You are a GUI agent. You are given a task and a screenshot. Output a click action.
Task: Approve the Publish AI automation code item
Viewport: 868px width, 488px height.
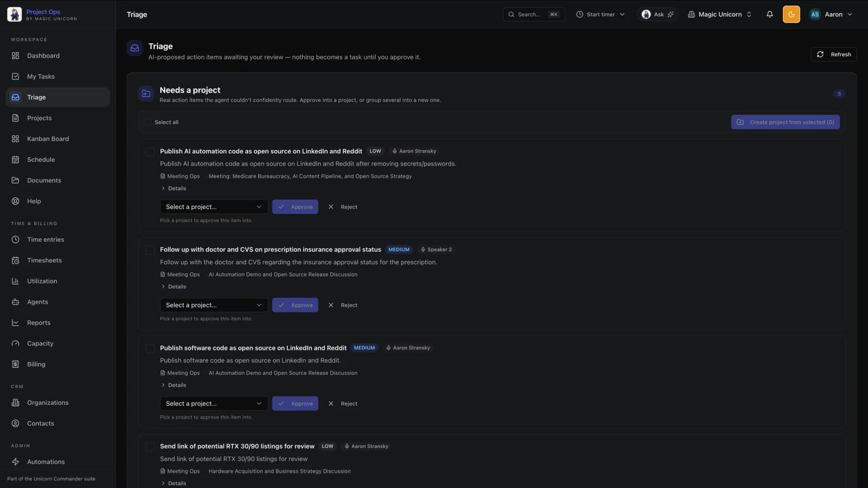click(295, 207)
